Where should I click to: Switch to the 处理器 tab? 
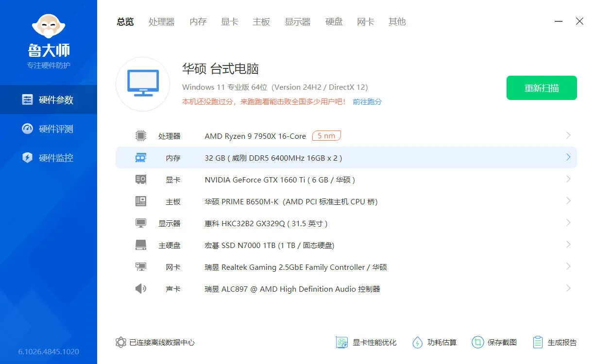click(x=162, y=22)
